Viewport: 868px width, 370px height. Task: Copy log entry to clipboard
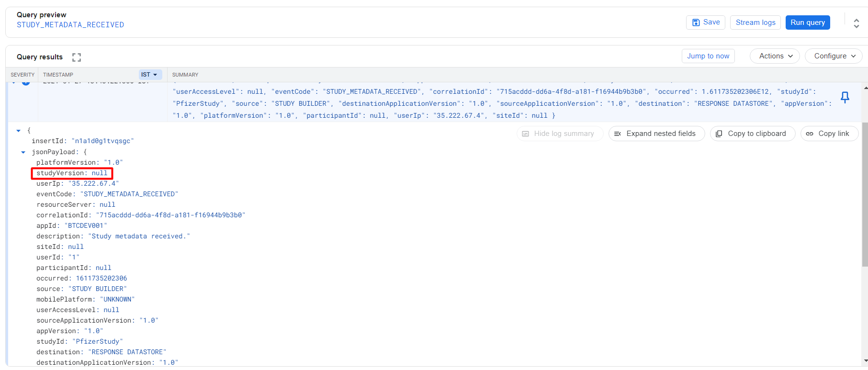tap(753, 134)
